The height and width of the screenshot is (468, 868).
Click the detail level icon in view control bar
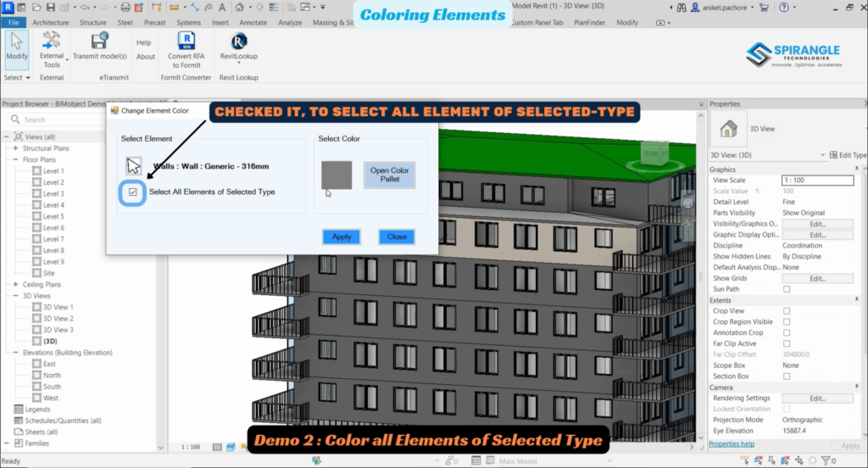click(217, 447)
